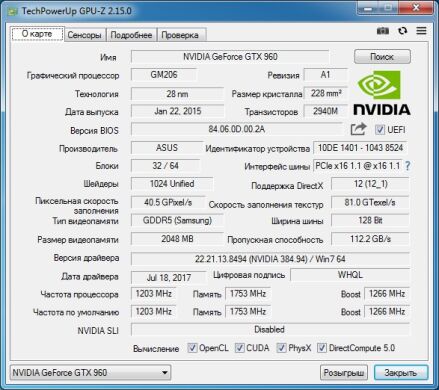
Task: Click the NVIDIA logo
Action: click(382, 93)
